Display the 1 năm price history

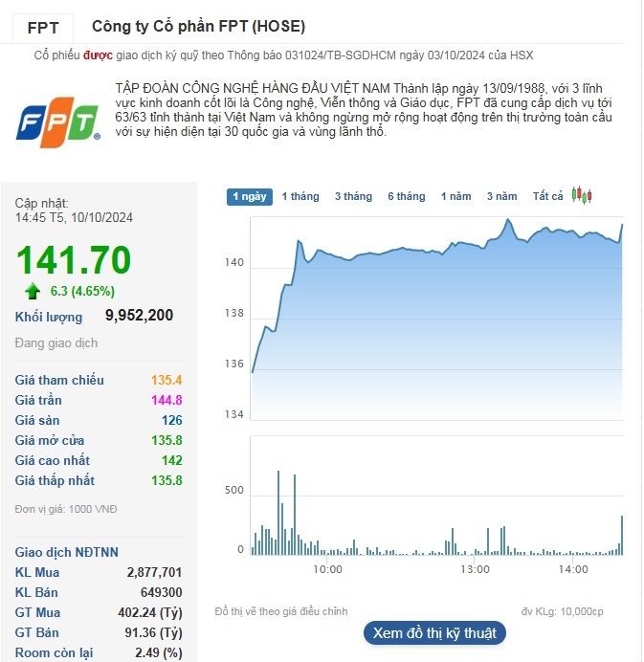(455, 196)
